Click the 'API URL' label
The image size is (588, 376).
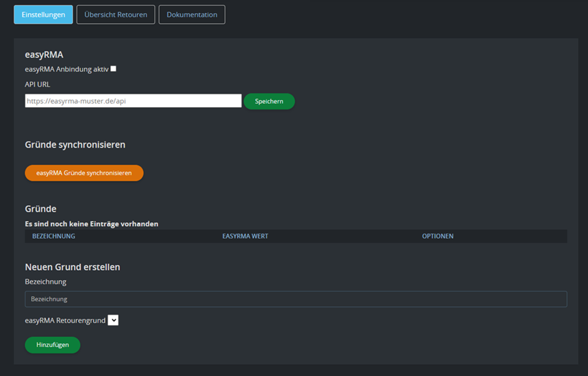point(37,85)
